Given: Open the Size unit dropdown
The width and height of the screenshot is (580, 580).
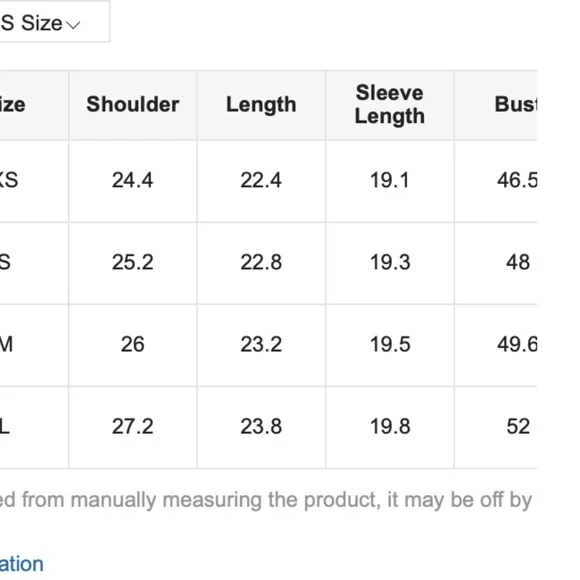Looking at the screenshot, I should 54,21.
